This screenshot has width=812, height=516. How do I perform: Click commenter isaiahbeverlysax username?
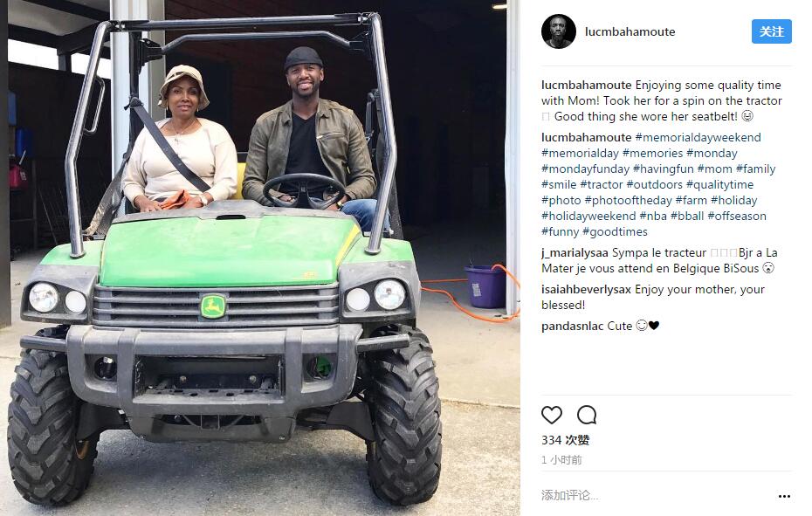[x=586, y=289]
